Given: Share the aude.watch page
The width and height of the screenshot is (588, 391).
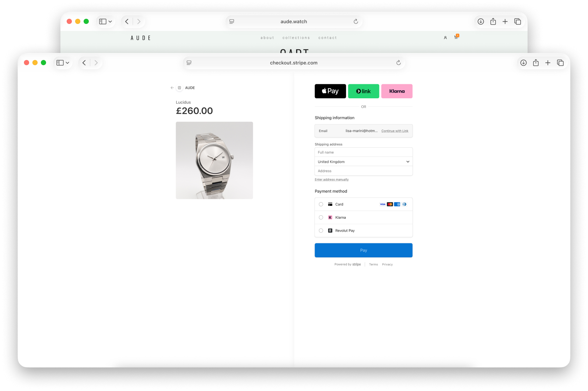Looking at the screenshot, I should 493,21.
